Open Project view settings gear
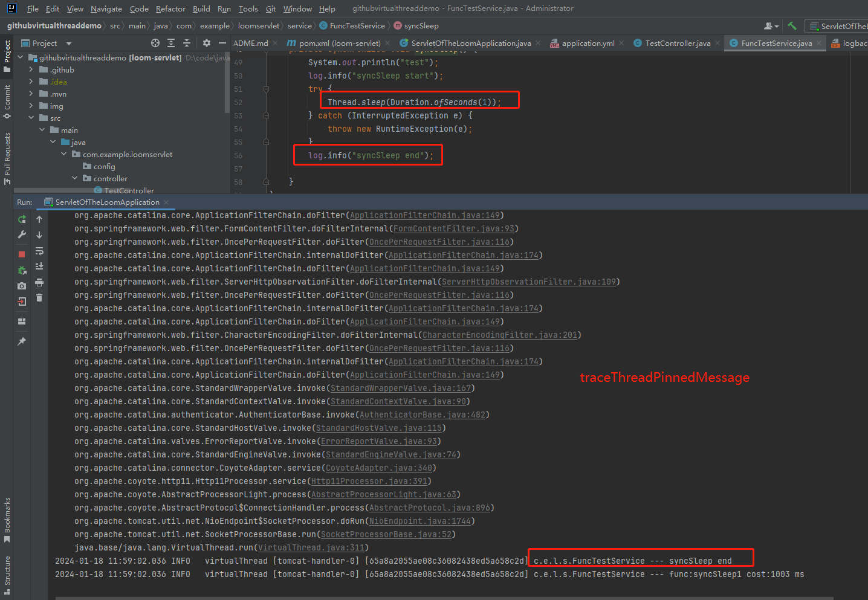 (x=206, y=43)
